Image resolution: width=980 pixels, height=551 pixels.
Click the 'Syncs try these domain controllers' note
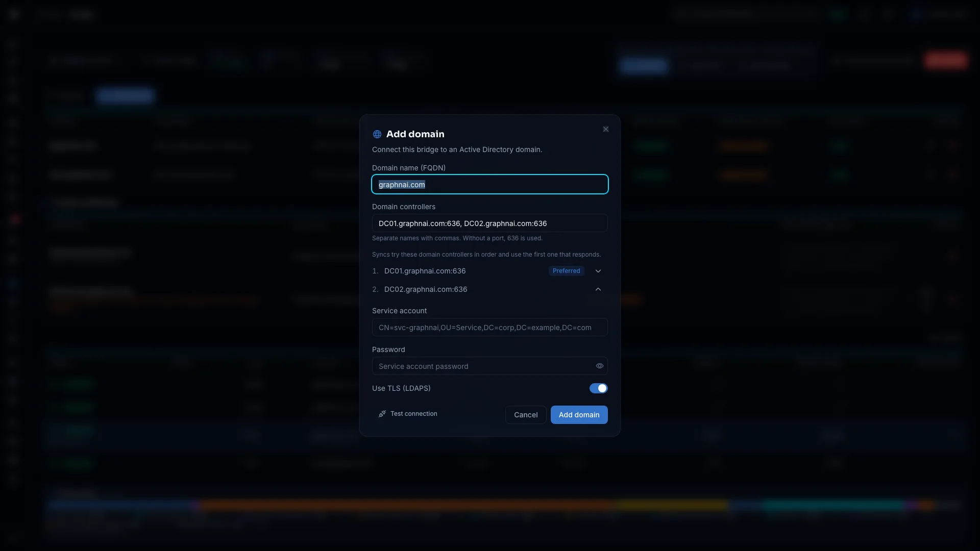pos(486,255)
